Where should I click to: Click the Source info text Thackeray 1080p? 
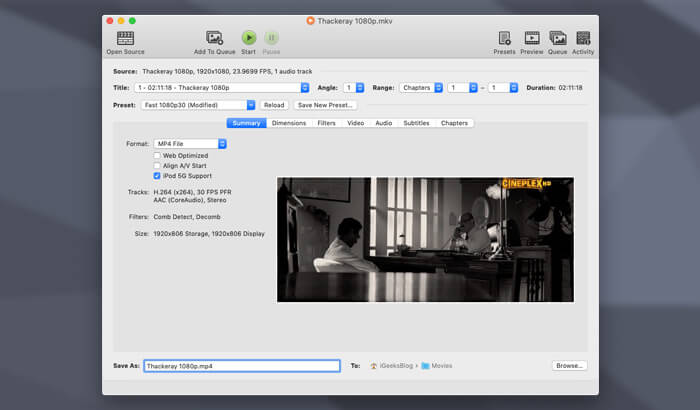tap(227, 71)
